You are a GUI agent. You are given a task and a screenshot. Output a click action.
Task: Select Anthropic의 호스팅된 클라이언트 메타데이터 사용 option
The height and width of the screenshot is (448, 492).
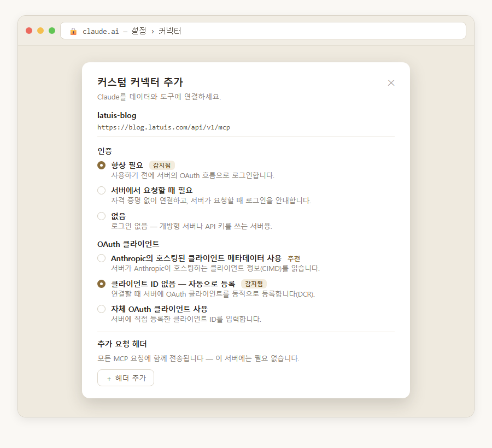tap(101, 258)
